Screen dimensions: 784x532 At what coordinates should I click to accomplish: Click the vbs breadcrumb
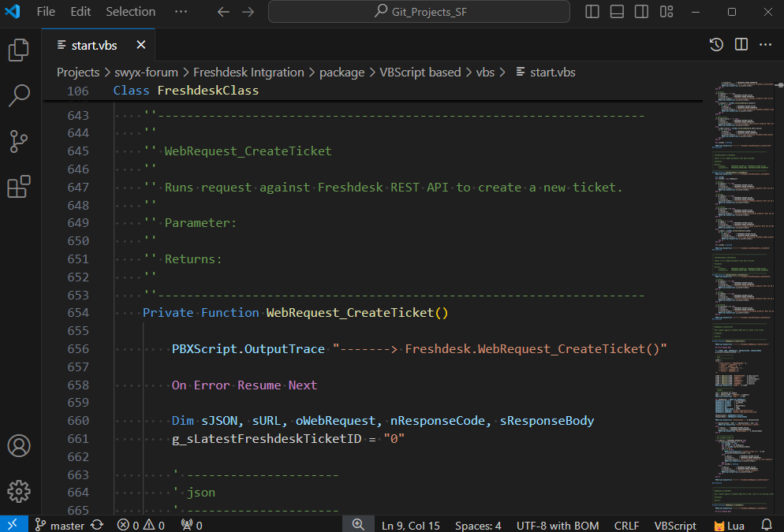tap(485, 73)
